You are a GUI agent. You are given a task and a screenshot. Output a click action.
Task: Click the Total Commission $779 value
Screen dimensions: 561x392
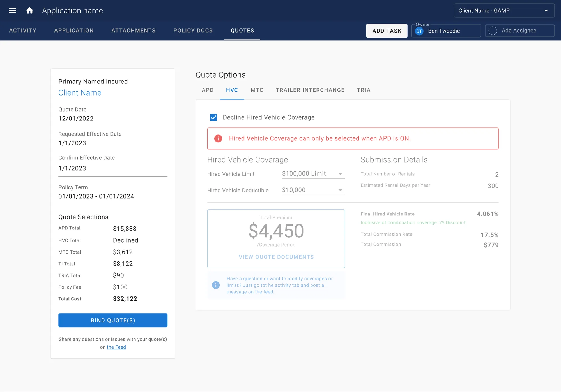(491, 245)
